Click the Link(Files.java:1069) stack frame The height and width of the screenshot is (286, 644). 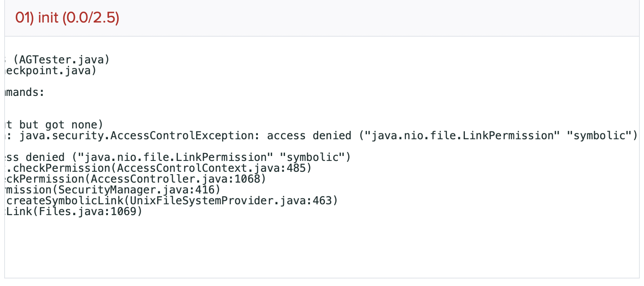point(74,212)
